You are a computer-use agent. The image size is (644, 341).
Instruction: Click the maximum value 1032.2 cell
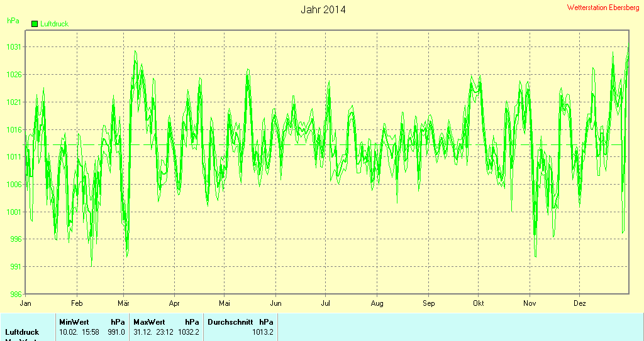(x=189, y=332)
